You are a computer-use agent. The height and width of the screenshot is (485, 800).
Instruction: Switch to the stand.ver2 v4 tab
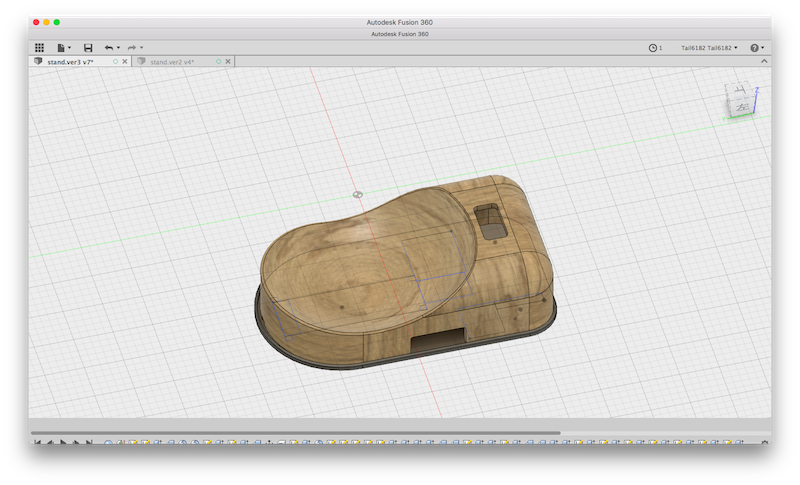coord(172,62)
